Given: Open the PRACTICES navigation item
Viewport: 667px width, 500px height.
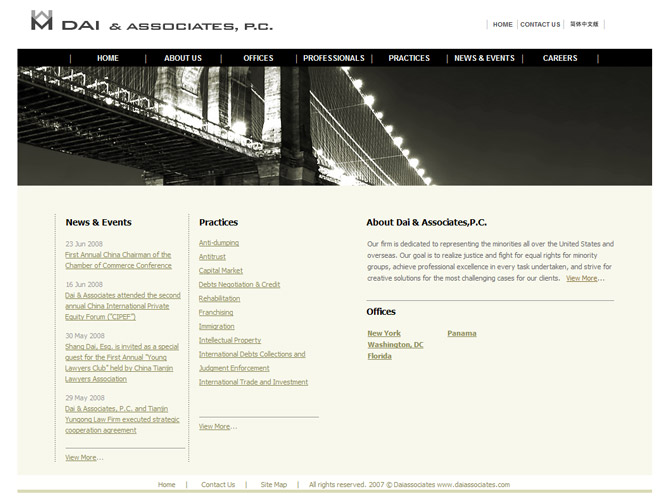Looking at the screenshot, I should pyautogui.click(x=409, y=58).
